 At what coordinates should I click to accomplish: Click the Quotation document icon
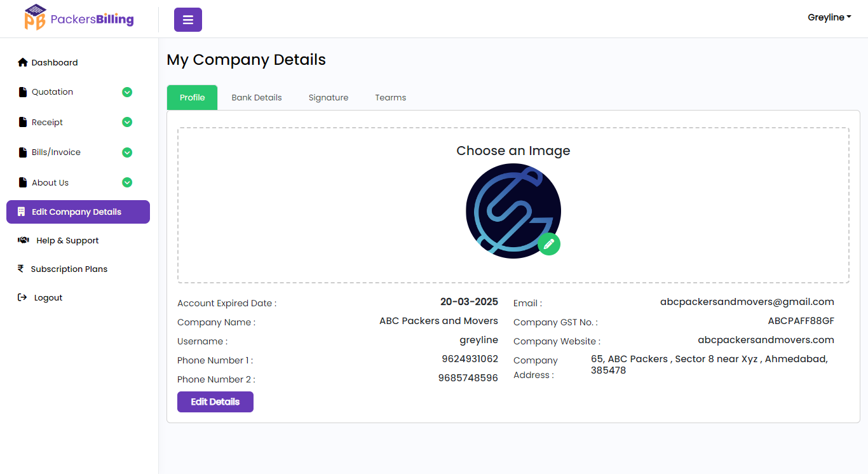click(24, 92)
